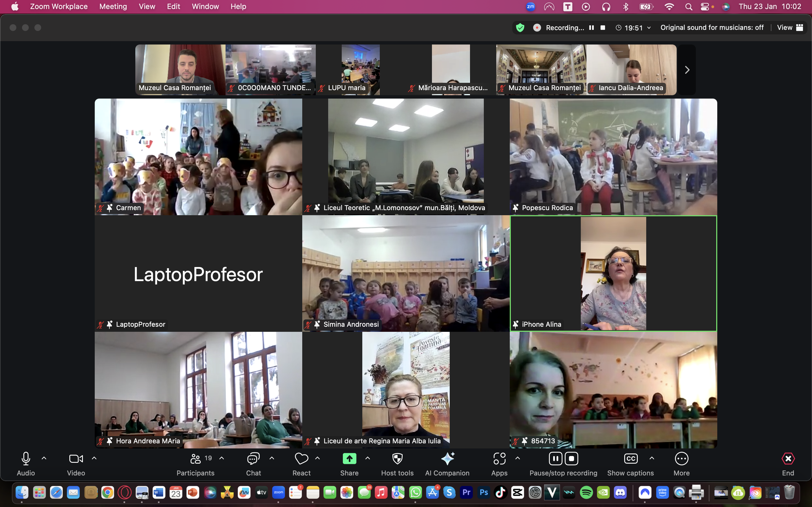Open the Participants list
Image resolution: width=812 pixels, height=507 pixels.
[x=196, y=464]
